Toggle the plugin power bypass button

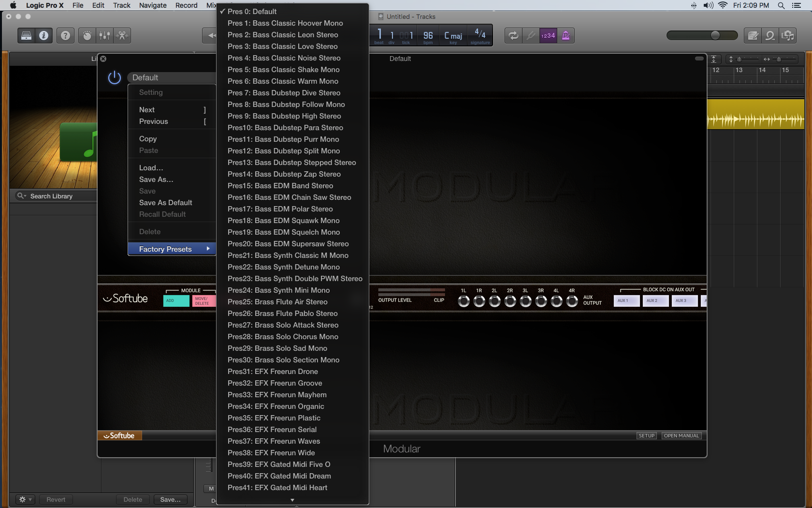click(x=115, y=77)
